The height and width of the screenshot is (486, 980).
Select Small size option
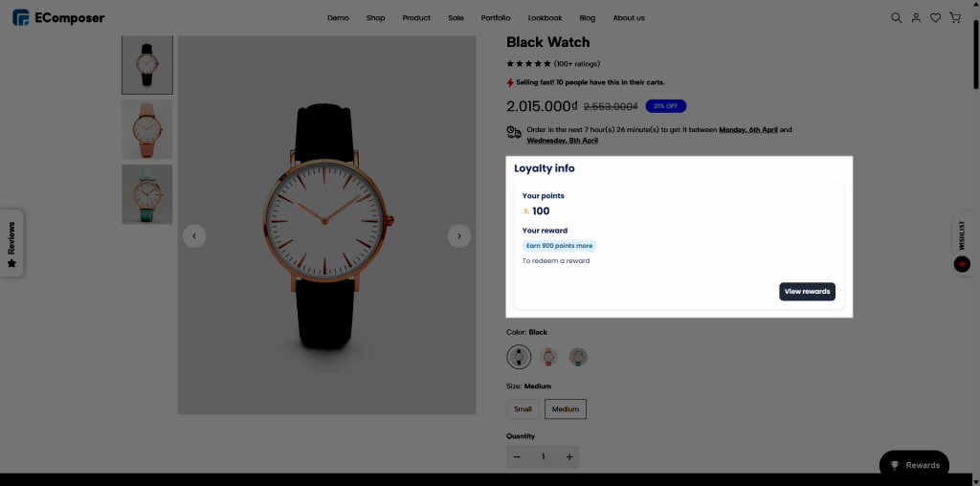point(523,409)
